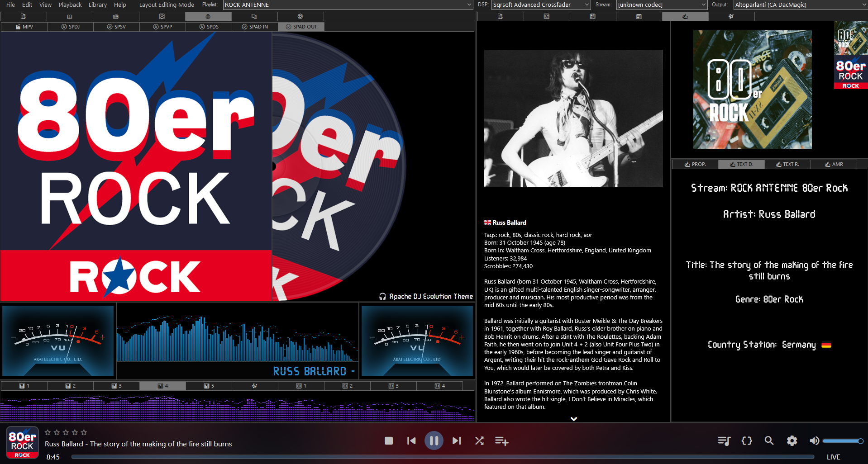Select bar-chart visualizer tab 1
The height and width of the screenshot is (464, 868).
pyautogui.click(x=24, y=386)
